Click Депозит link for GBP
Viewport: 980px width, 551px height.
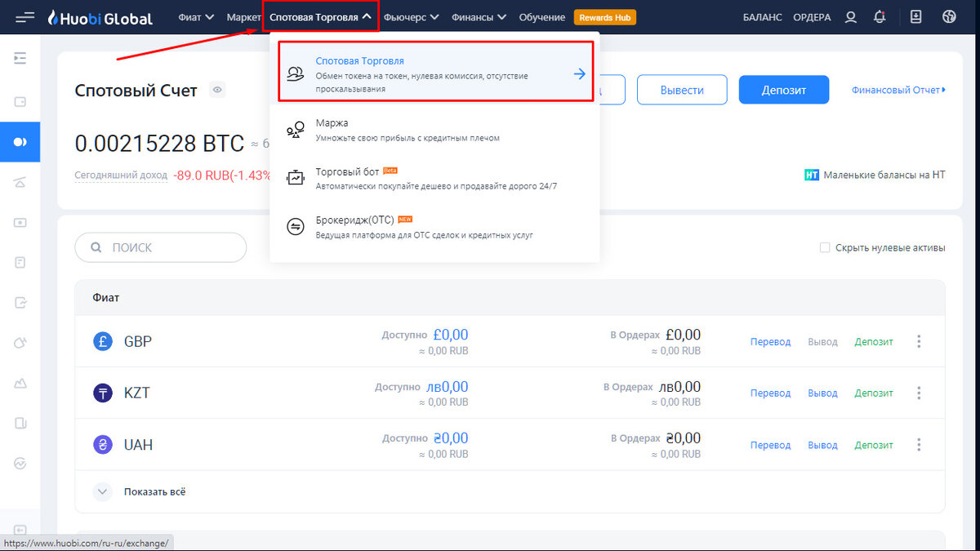(874, 341)
